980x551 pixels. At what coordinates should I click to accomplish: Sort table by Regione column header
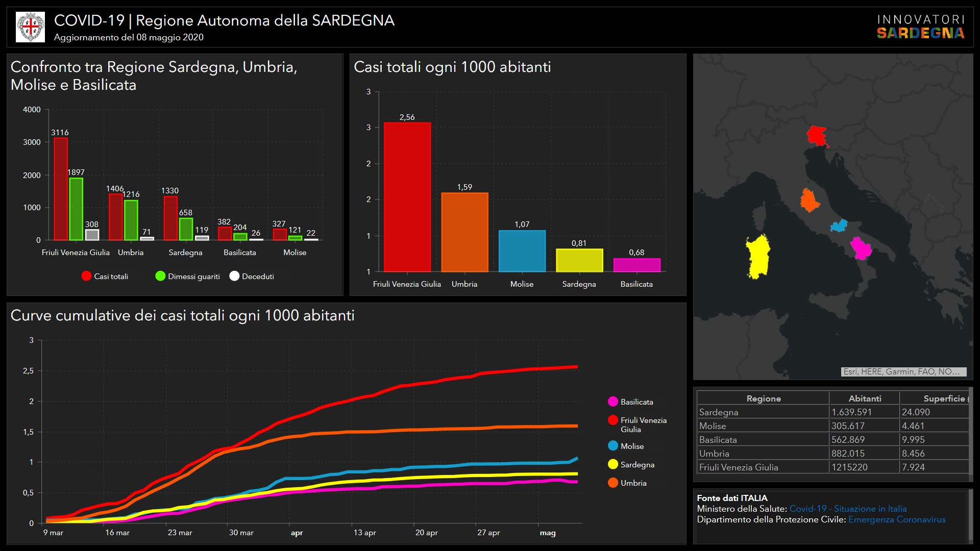click(763, 398)
